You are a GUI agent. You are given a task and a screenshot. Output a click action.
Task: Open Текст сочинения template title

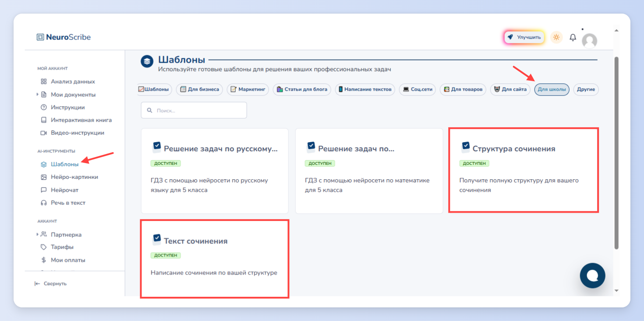pos(196,241)
